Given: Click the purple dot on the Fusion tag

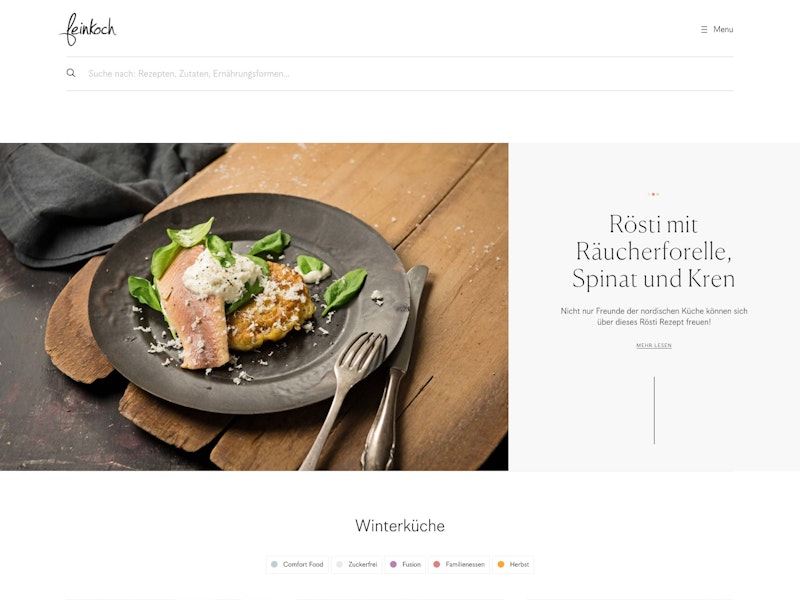Looking at the screenshot, I should pyautogui.click(x=393, y=564).
